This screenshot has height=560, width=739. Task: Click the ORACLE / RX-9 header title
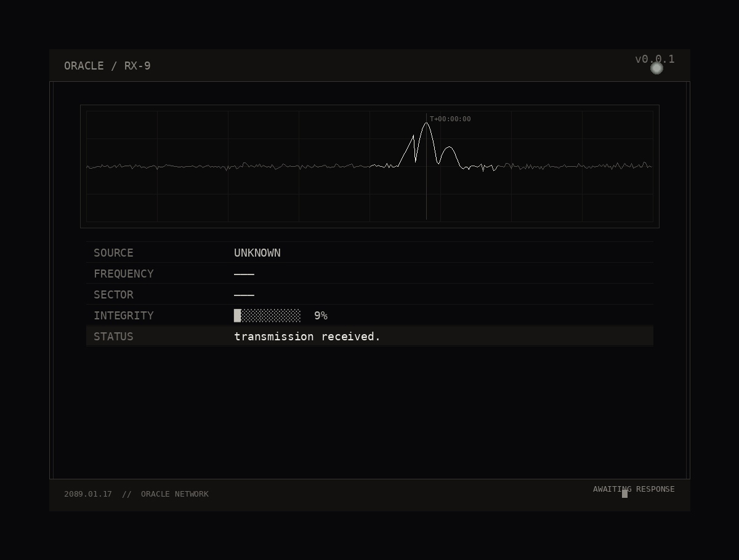point(107,65)
